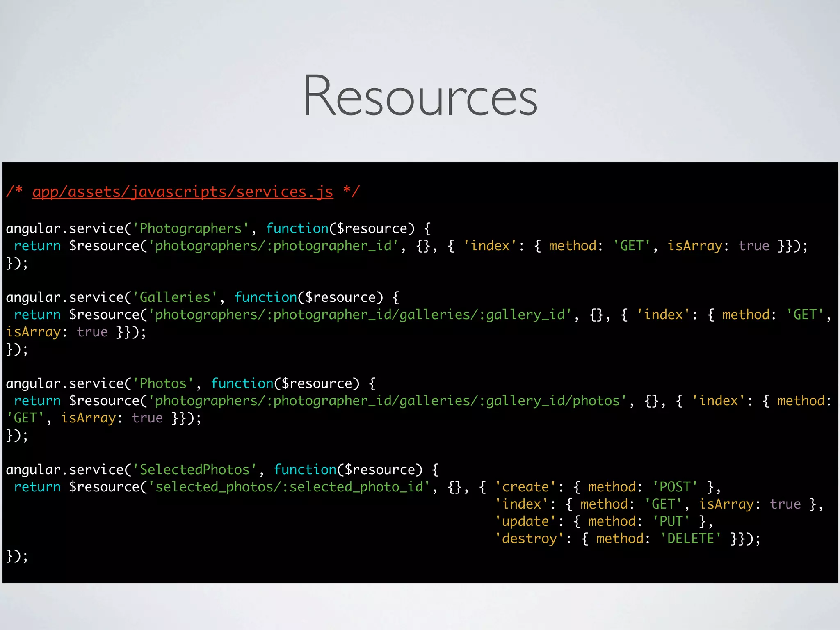
Task: Click the 'photographers/:photographer_id' URL string
Action: pyautogui.click(x=273, y=246)
